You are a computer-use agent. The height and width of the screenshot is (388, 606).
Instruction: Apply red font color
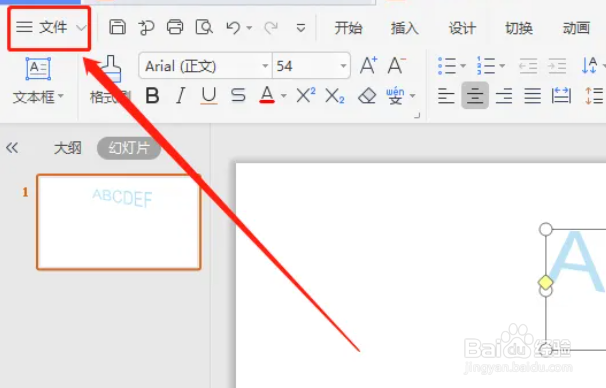click(x=267, y=95)
